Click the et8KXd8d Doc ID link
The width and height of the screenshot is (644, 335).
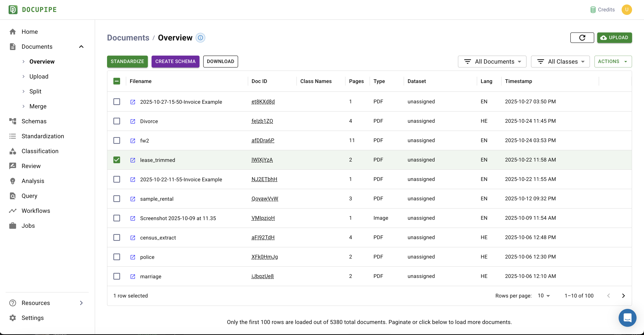click(263, 102)
